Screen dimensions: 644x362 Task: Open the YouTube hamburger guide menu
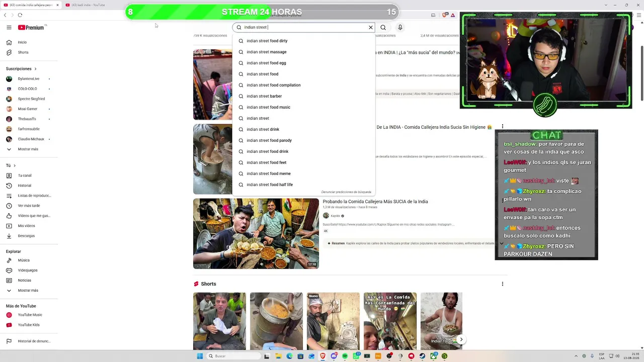coord(9,28)
